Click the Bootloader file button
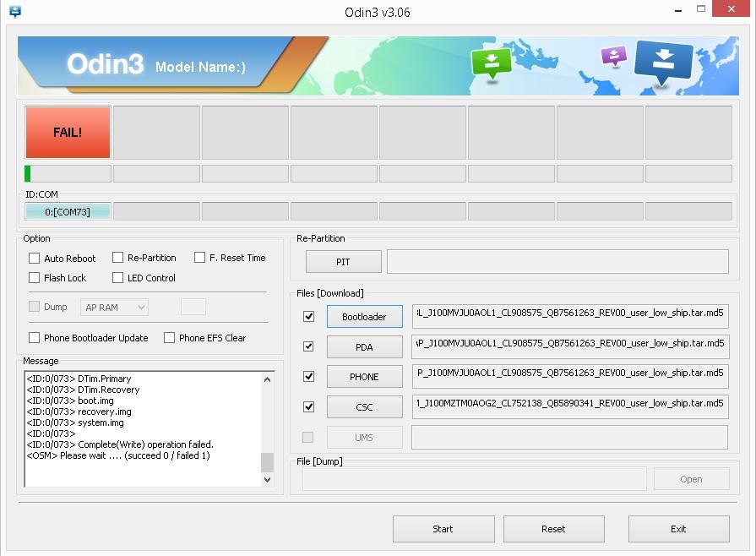 point(365,317)
